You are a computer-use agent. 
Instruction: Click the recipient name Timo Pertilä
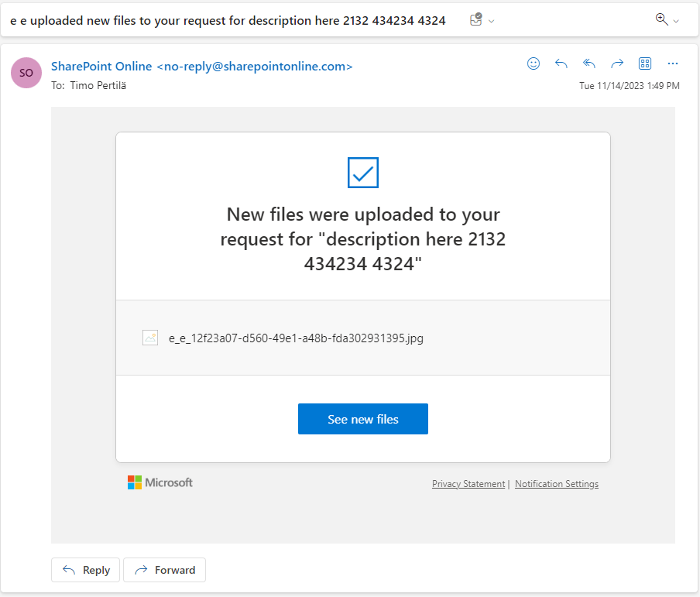pyautogui.click(x=98, y=86)
